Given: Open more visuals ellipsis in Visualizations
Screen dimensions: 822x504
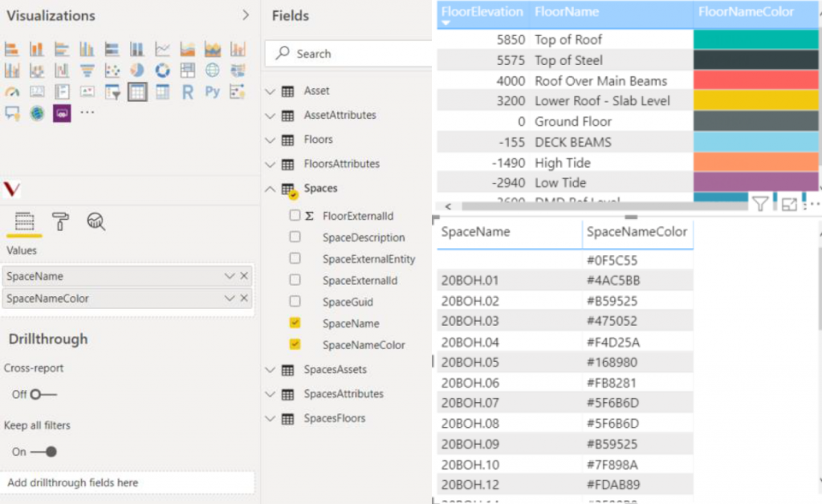Looking at the screenshot, I should (87, 112).
